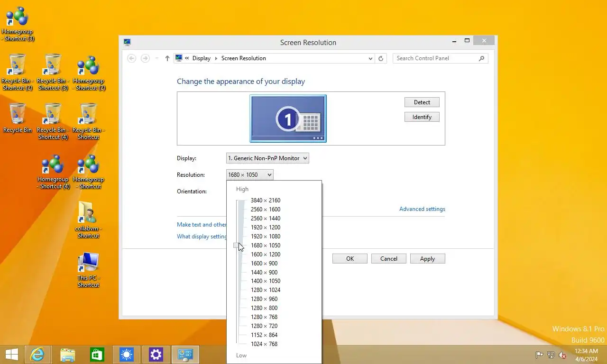Switch to Screen Resolution taskbar button
Viewport: 607px width, 364px height.
185,355
